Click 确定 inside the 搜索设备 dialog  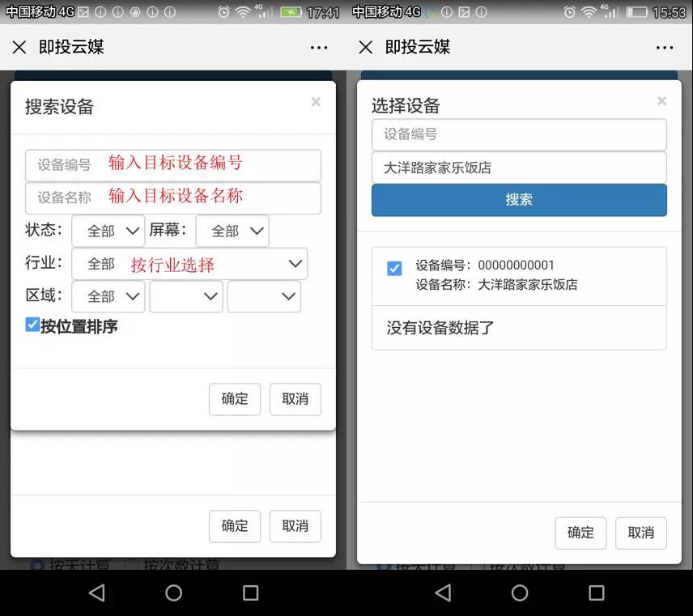[x=235, y=399]
